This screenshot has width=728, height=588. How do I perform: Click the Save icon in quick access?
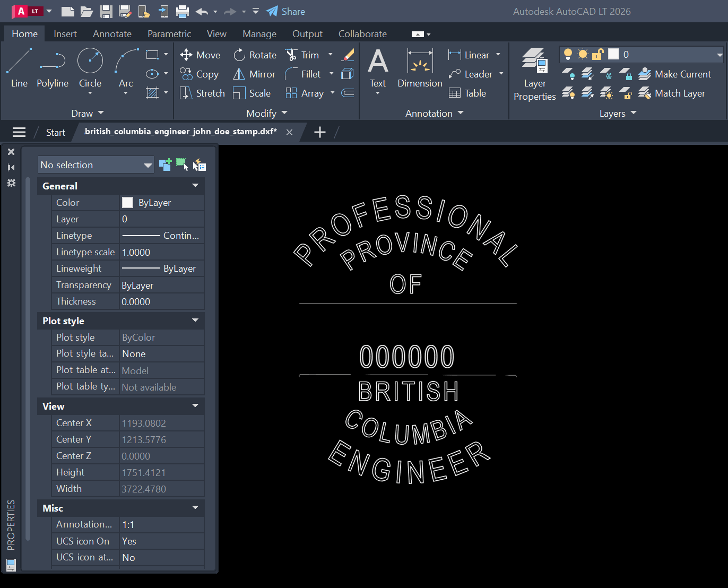(106, 11)
